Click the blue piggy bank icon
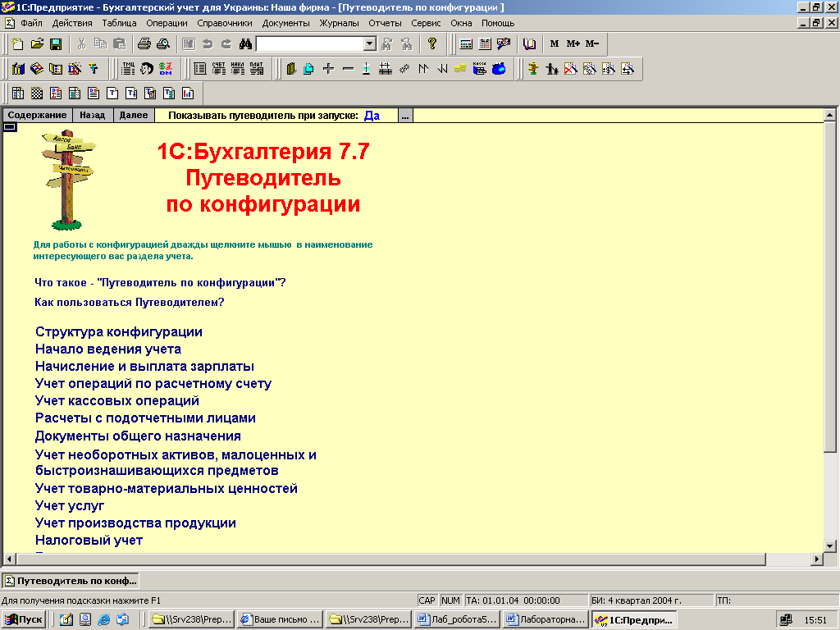840x630 pixels. tap(499, 69)
